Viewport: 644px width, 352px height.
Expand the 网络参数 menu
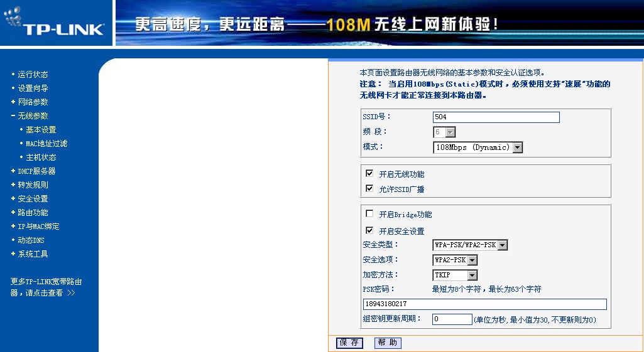(33, 102)
